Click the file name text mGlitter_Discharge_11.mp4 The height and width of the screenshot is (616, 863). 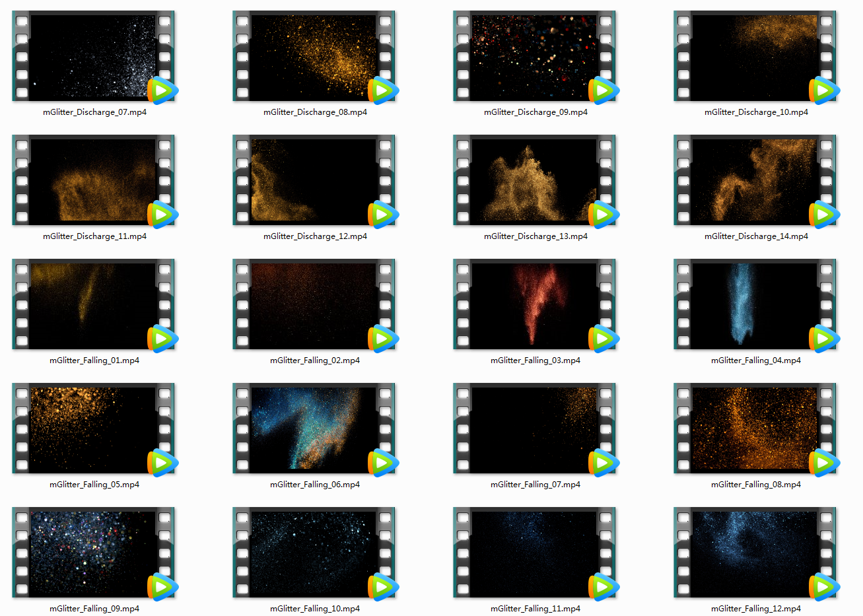coord(94,236)
